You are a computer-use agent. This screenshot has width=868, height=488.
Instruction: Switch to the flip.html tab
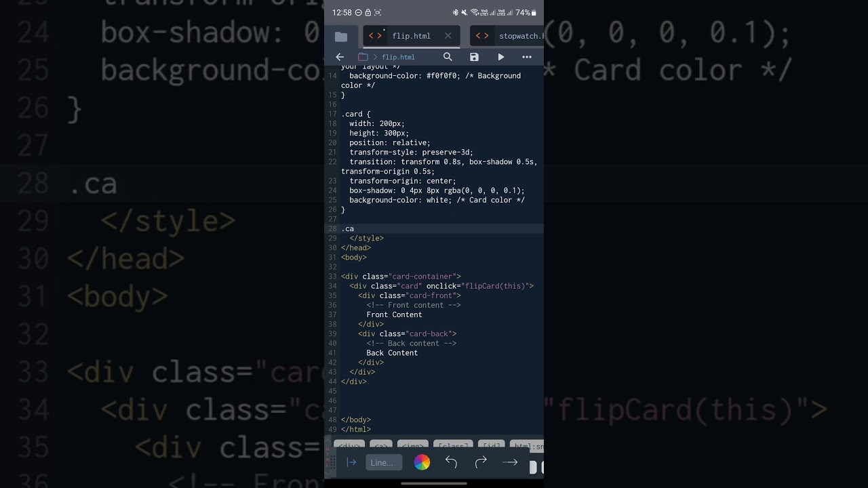411,36
